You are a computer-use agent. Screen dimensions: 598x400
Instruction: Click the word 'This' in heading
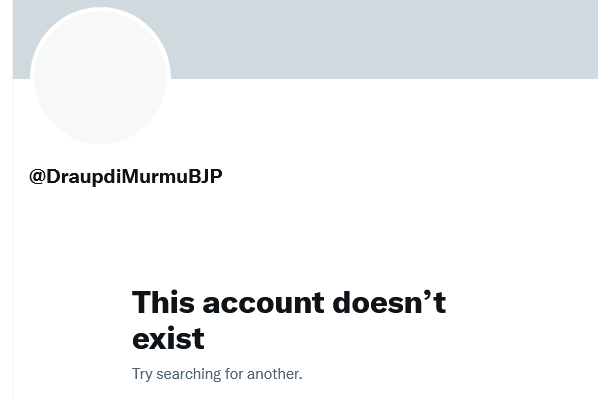tap(163, 302)
